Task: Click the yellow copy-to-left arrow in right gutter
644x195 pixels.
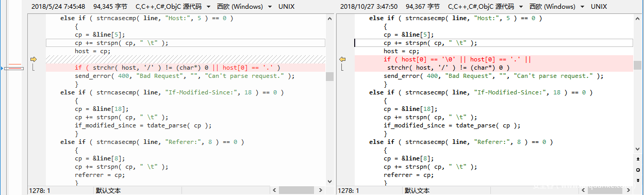Action: [342, 59]
